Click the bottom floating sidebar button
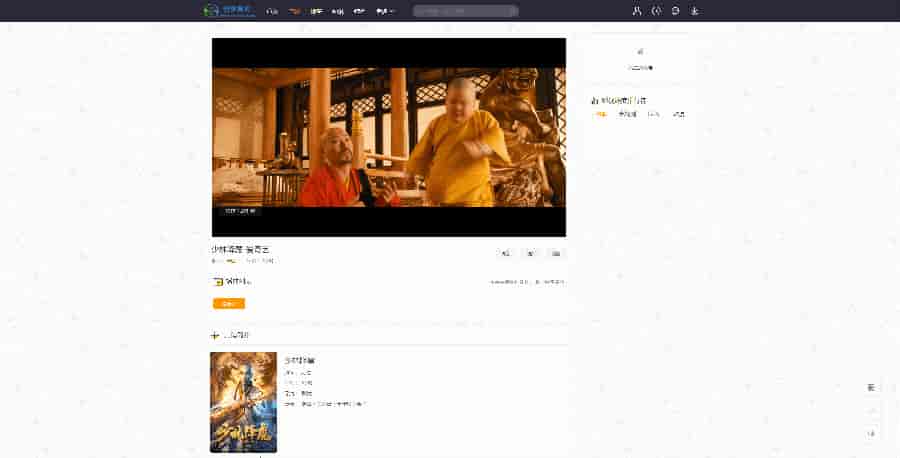 871,433
